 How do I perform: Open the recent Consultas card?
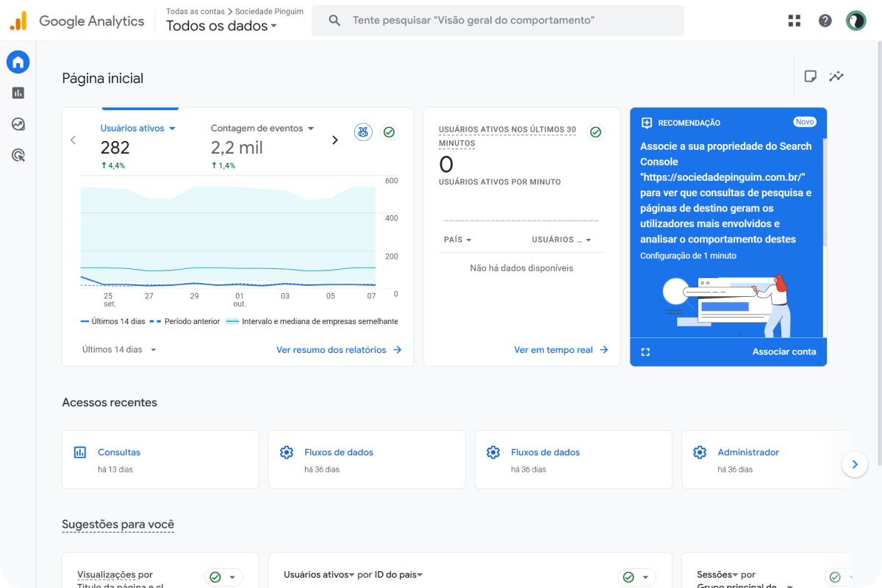tap(160, 459)
